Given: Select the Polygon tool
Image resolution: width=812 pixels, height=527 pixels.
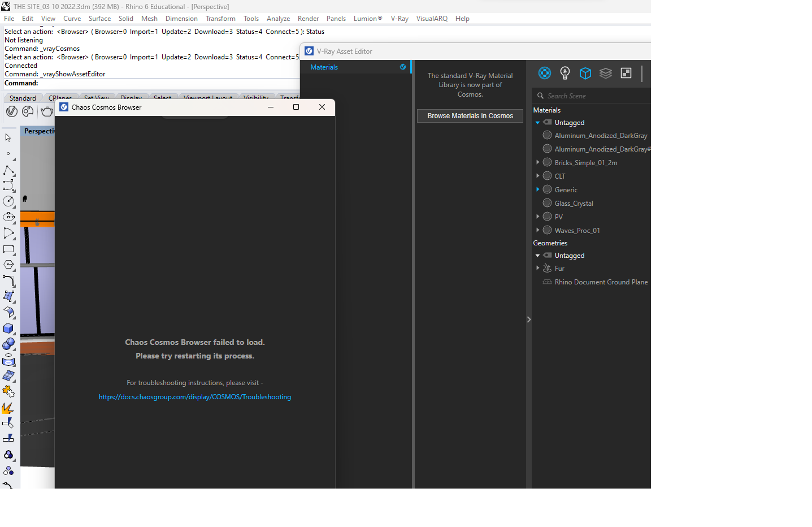Looking at the screenshot, I should (8, 265).
